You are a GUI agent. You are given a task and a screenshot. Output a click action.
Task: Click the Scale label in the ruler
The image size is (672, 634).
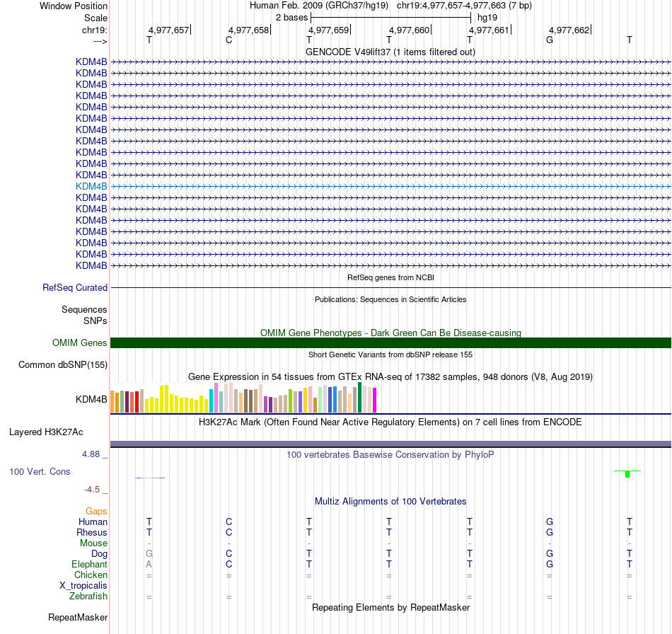pyautogui.click(x=95, y=18)
